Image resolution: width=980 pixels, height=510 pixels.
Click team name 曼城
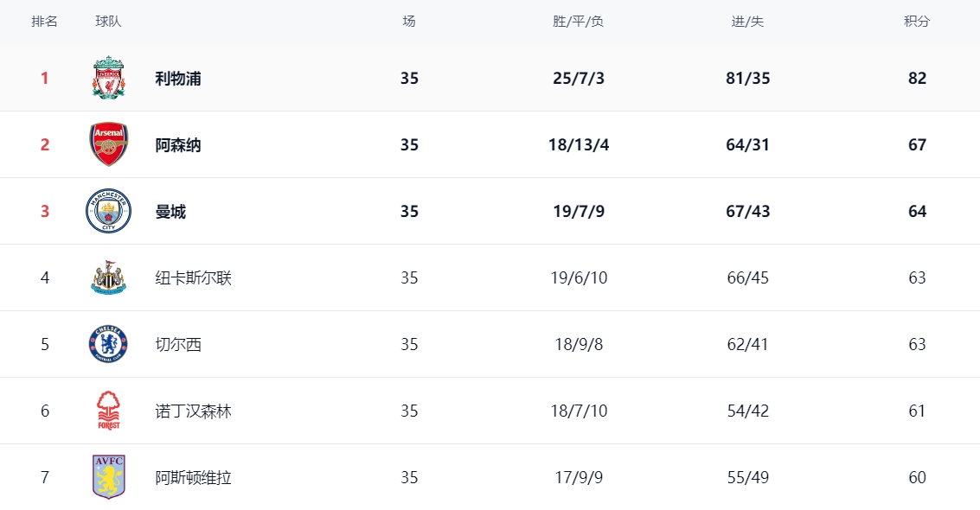tap(170, 212)
